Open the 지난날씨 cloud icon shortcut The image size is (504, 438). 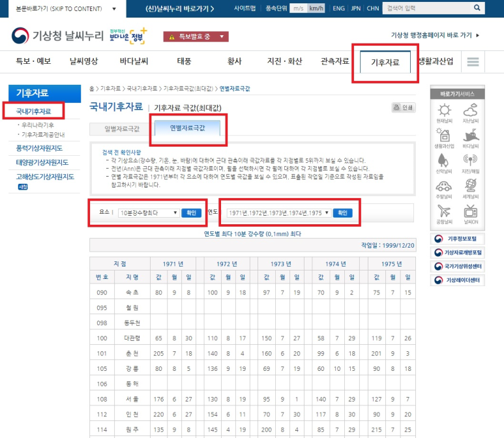[471, 111]
